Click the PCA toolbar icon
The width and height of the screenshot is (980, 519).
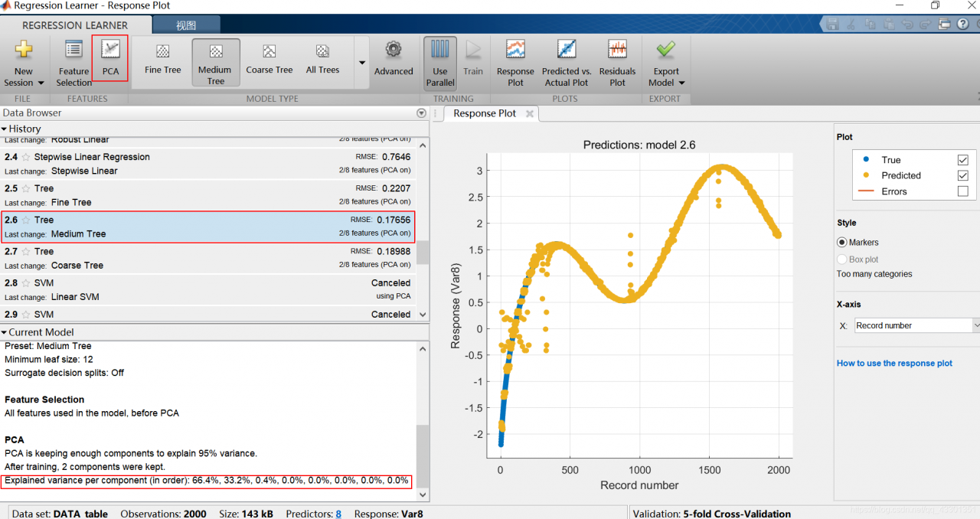click(x=111, y=59)
